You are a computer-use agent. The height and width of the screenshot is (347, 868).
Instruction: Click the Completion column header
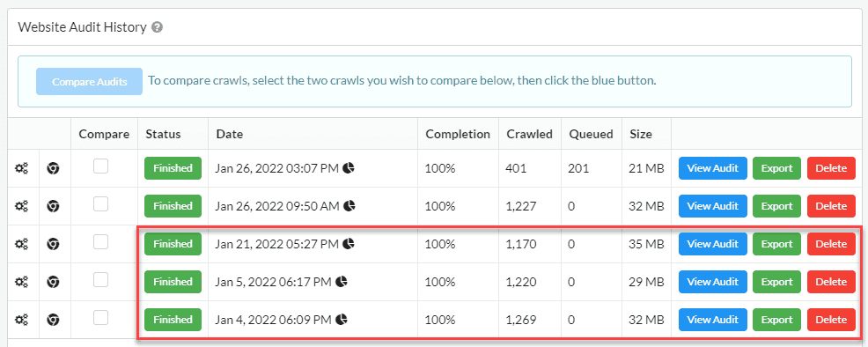458,134
